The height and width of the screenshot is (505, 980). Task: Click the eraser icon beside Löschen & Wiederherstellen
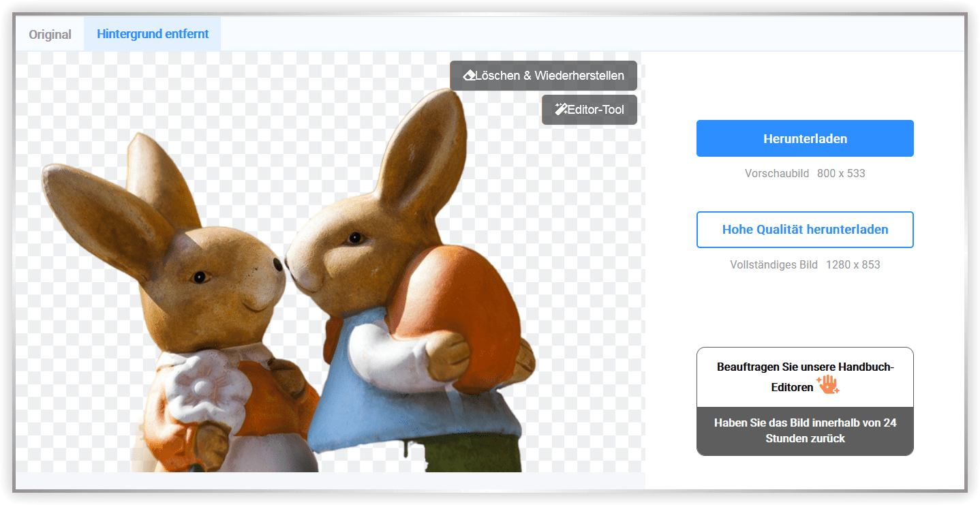pos(469,76)
